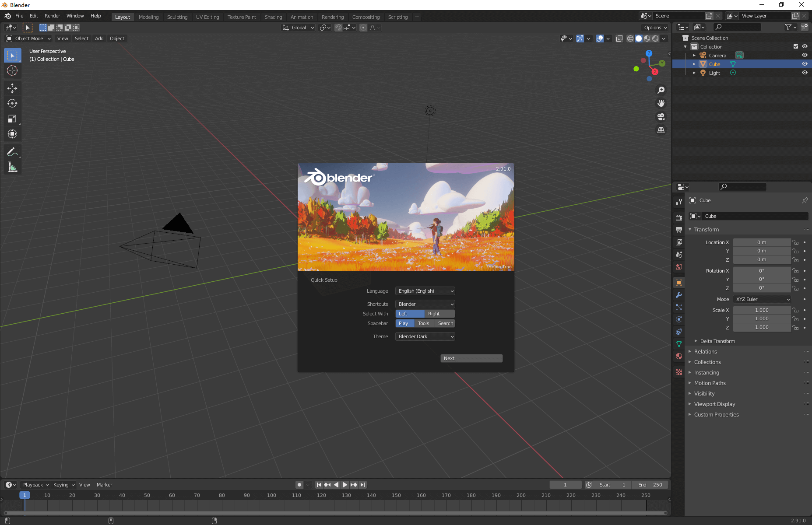Click the 3D Cursor tool
This screenshot has width=812, height=525.
click(x=12, y=70)
